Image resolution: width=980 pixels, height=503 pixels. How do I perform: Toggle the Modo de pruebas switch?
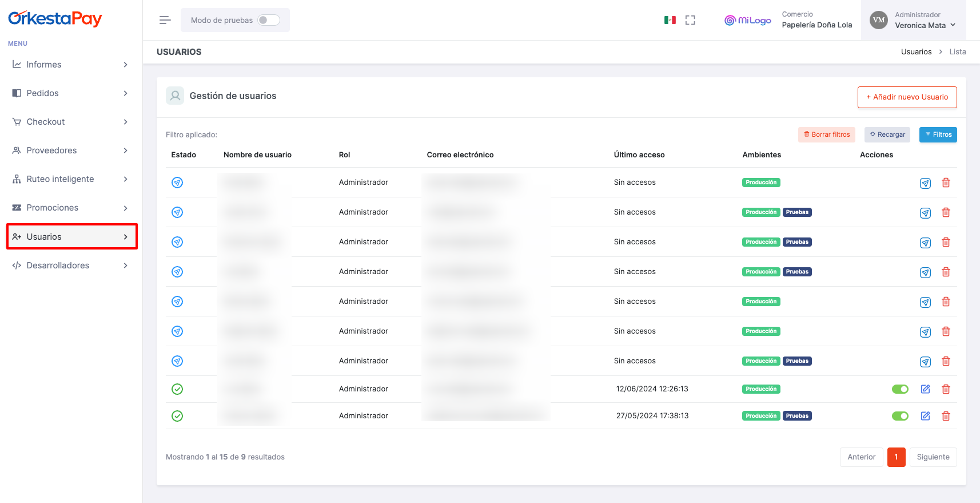pyautogui.click(x=268, y=20)
